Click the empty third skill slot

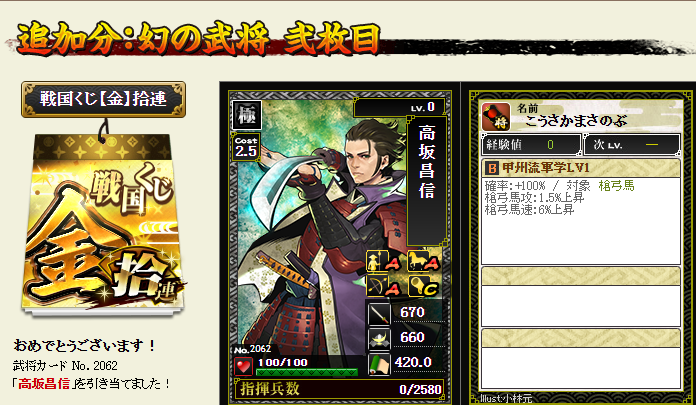pyautogui.click(x=581, y=359)
